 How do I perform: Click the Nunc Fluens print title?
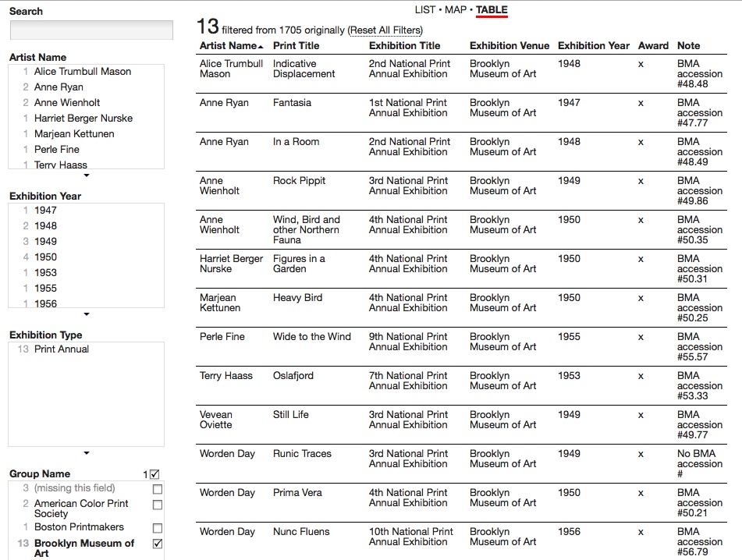pyautogui.click(x=301, y=532)
